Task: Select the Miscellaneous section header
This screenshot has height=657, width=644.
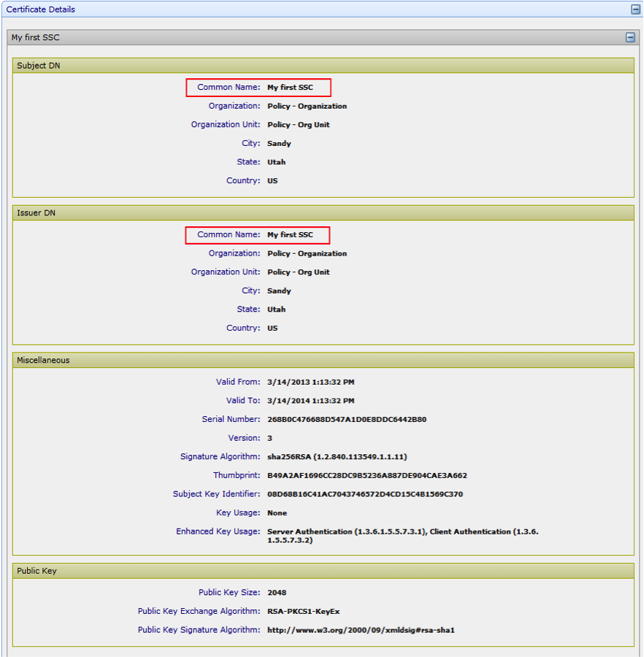Action: (x=43, y=360)
